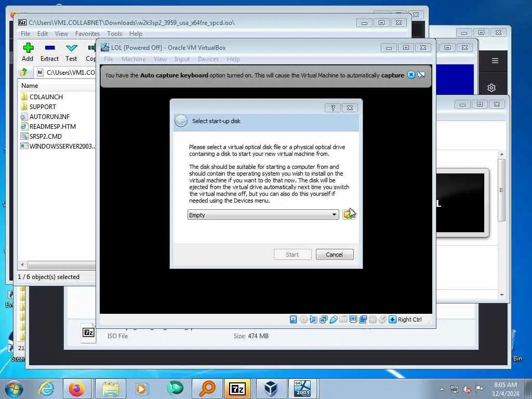Click the 7-Zip horizontal scrollbar left arrow
This screenshot has width=532, height=399.
23,264
